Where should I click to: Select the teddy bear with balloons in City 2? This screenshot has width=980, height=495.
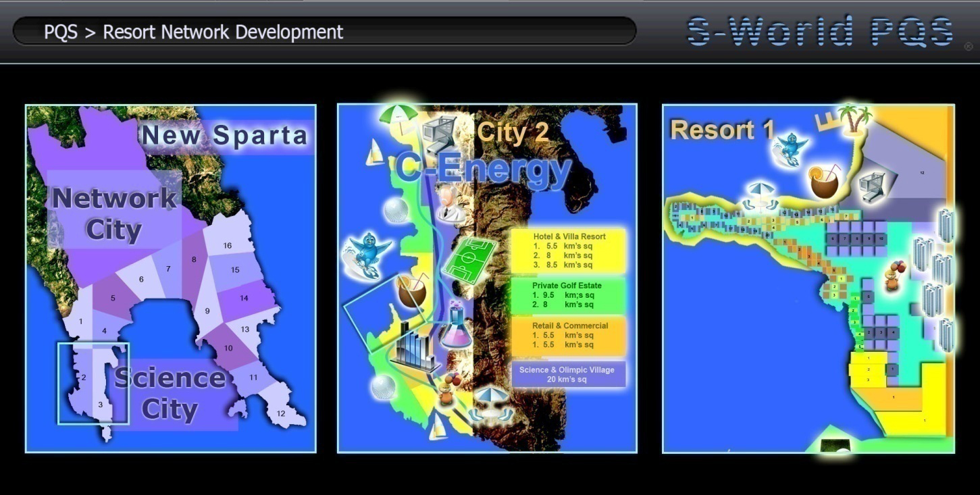point(448,390)
